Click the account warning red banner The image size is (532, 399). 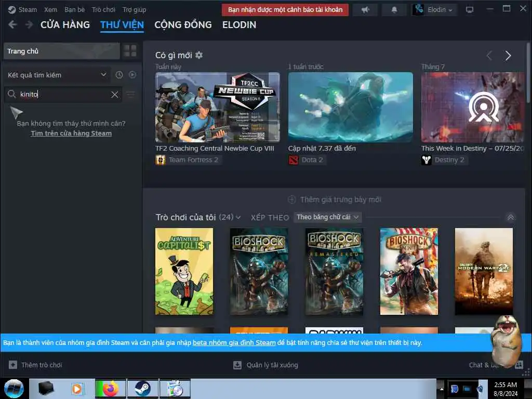coord(285,10)
